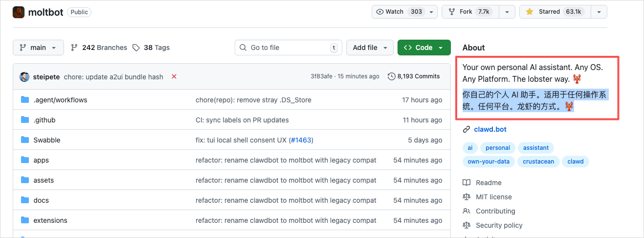The width and height of the screenshot is (644, 238).
Task: Click the moltbot repository avatar icon
Action: click(x=19, y=12)
